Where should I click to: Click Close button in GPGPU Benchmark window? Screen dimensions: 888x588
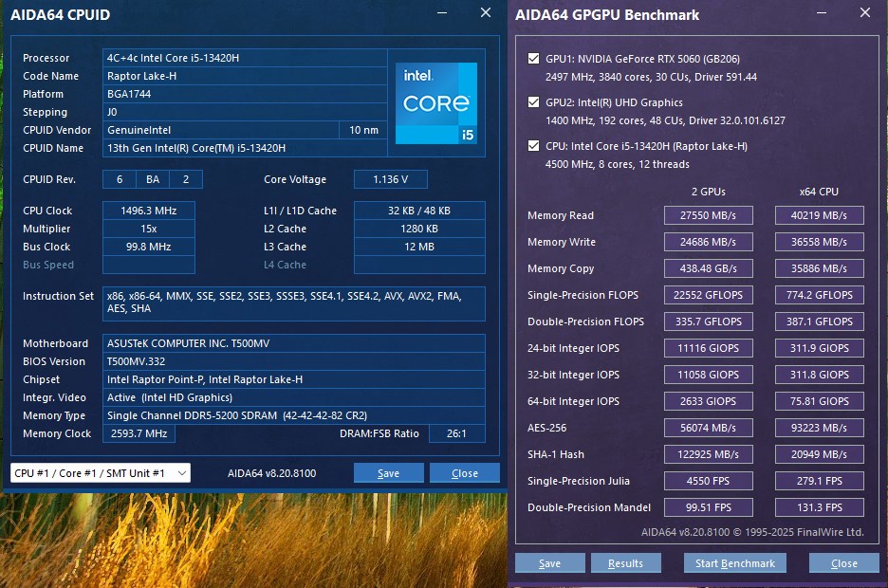pos(843,563)
